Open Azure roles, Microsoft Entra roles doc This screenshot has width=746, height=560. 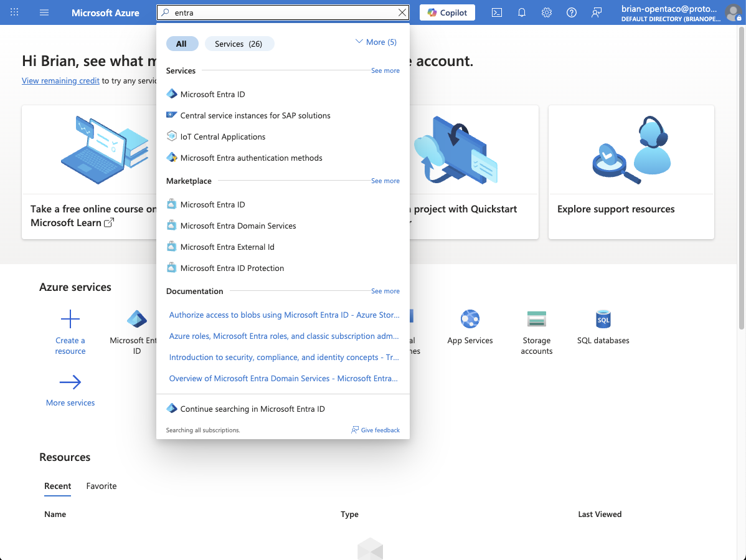click(284, 336)
